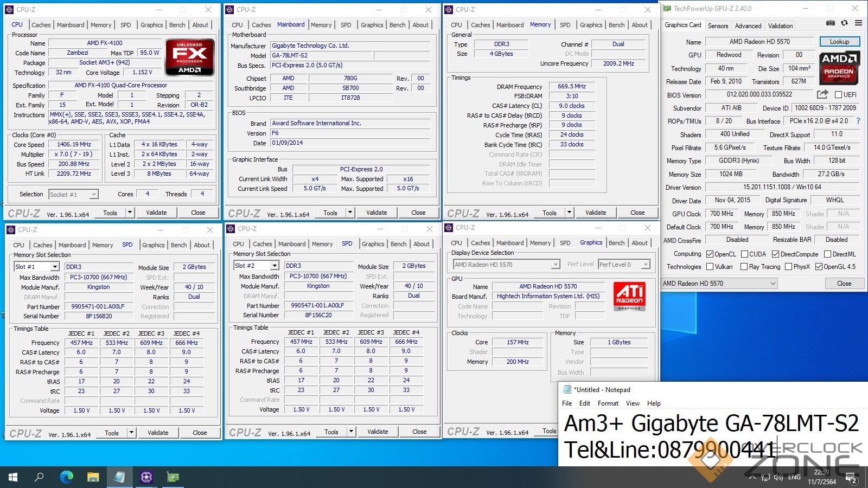The width and height of the screenshot is (868, 488).
Task: Click the BIOS export share icon
Action: [x=822, y=94]
